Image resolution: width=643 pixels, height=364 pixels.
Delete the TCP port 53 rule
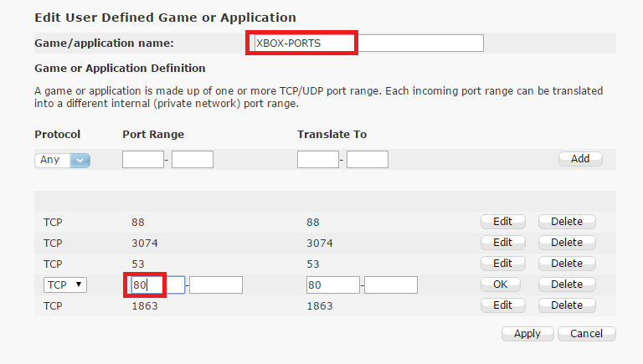567,264
